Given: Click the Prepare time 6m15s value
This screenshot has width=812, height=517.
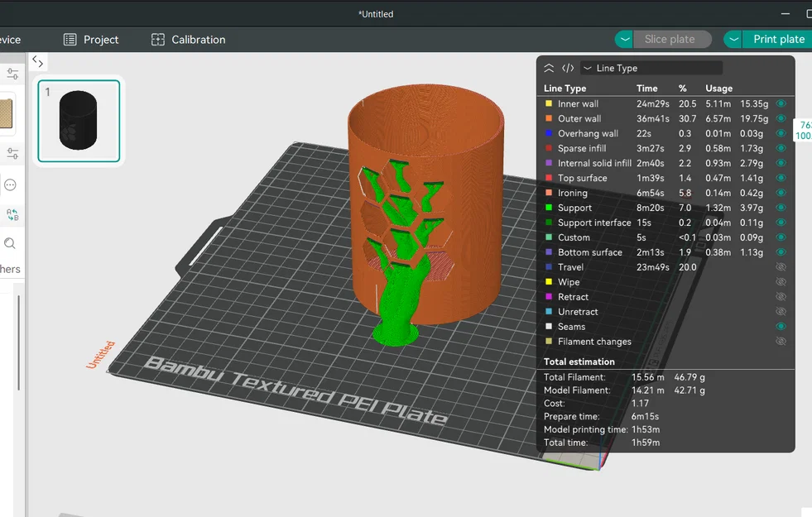Looking at the screenshot, I should coord(645,417).
